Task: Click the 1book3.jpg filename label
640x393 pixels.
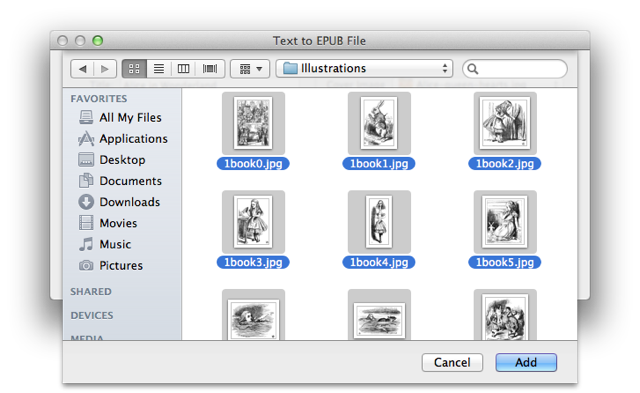Action: (253, 262)
